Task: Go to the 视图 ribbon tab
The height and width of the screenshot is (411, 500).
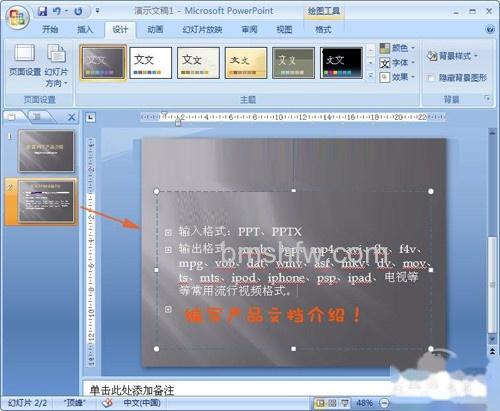Action: [284, 30]
